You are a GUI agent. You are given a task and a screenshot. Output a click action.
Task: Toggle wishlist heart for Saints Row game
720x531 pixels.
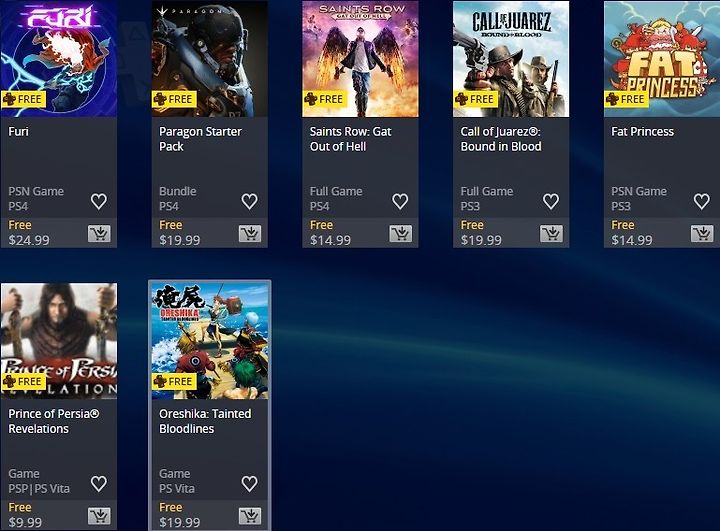click(x=400, y=201)
